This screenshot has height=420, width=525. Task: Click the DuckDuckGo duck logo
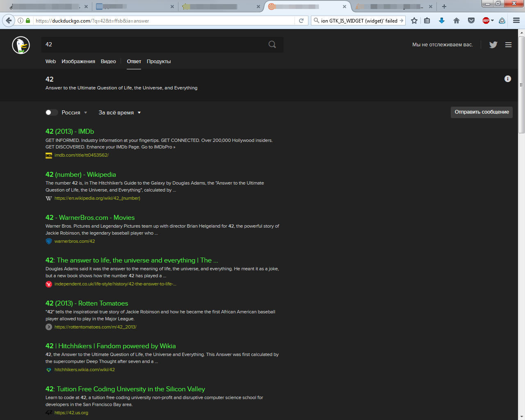click(x=21, y=45)
